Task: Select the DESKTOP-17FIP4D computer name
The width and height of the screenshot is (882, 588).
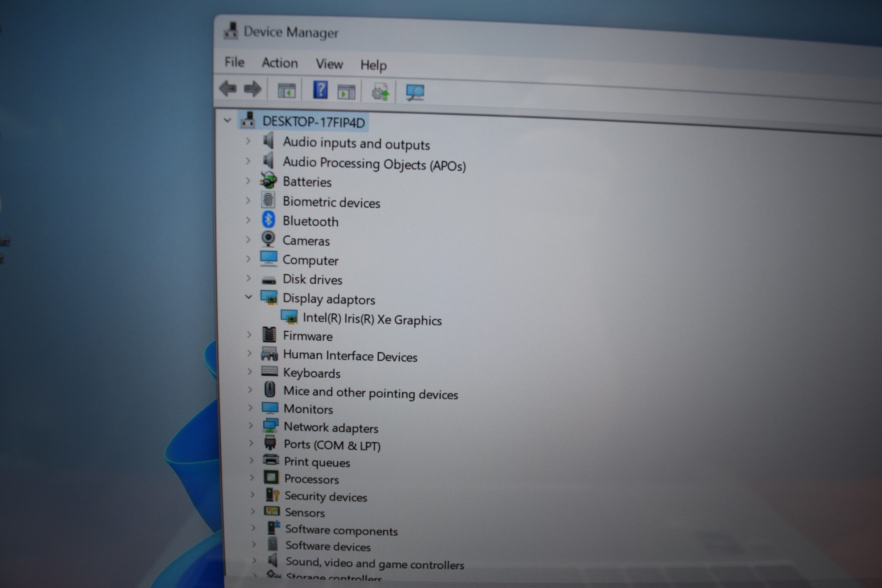Action: click(314, 122)
